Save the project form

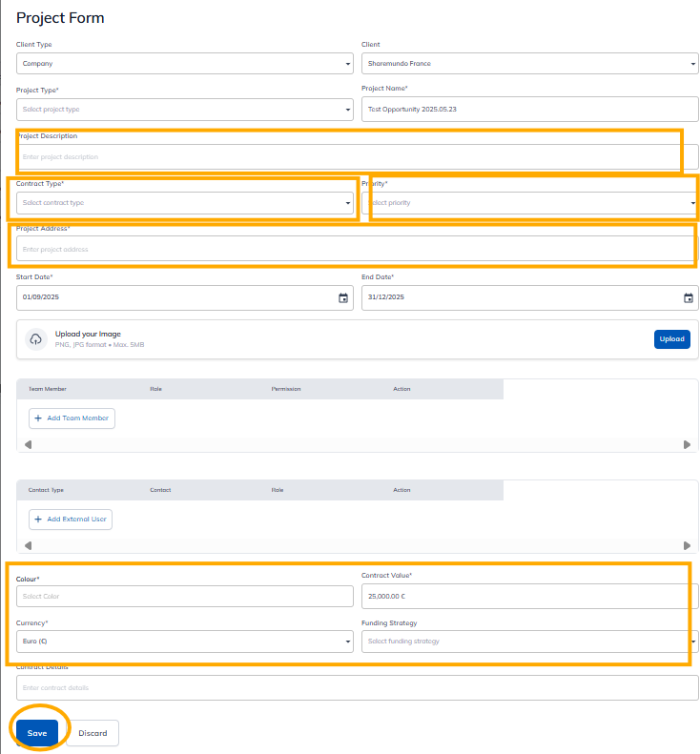tap(37, 733)
